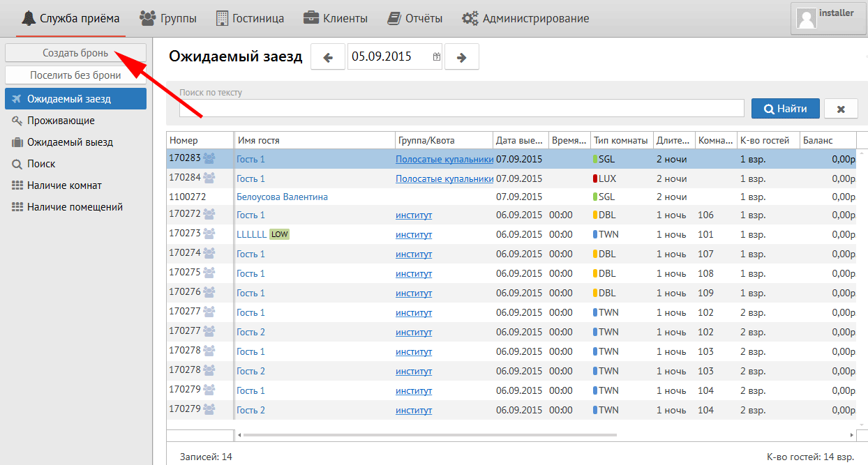Click the next date arrow button
This screenshot has height=465, width=868.
click(x=461, y=57)
